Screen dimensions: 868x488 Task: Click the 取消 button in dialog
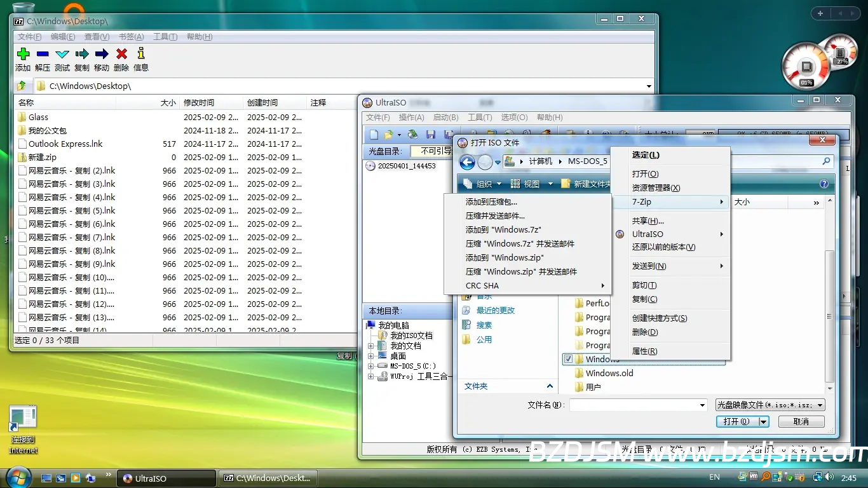(801, 422)
